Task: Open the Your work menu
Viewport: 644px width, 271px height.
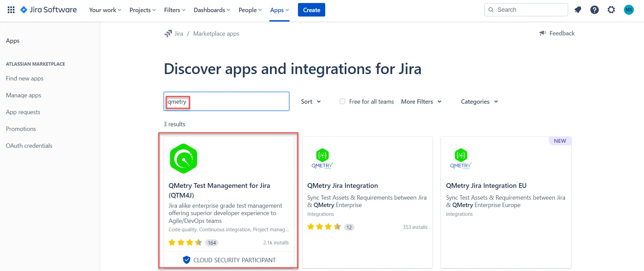Action: click(105, 10)
